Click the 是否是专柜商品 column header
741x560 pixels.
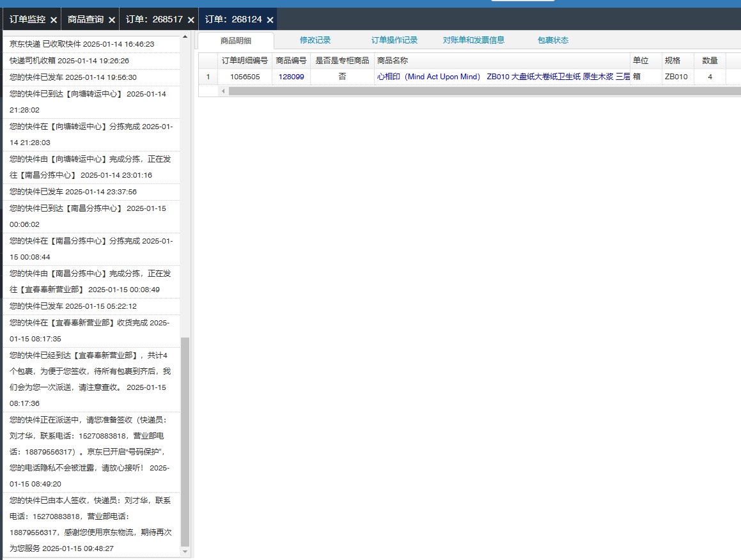[x=342, y=61]
